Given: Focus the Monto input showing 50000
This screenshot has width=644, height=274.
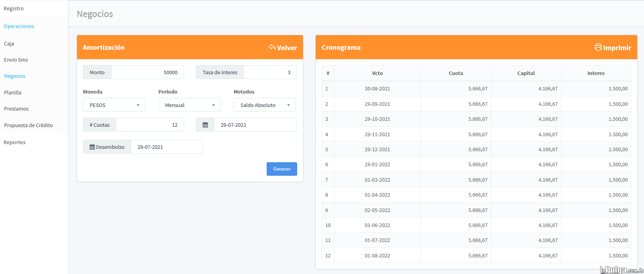Looking at the screenshot, I should [147, 72].
